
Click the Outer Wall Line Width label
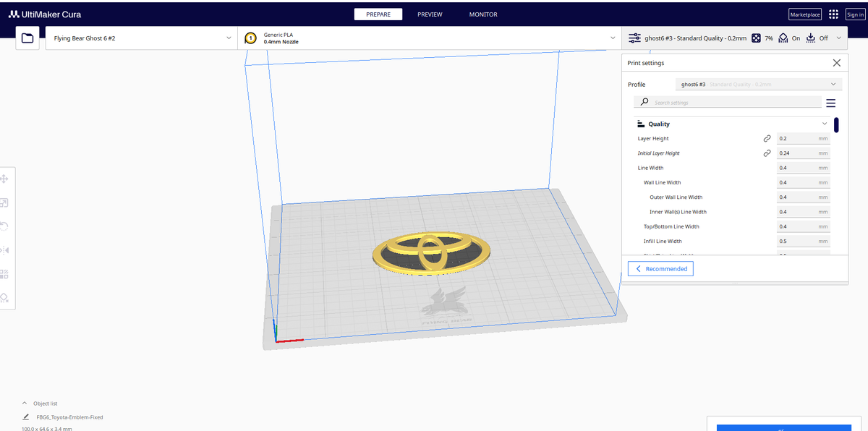pyautogui.click(x=676, y=197)
